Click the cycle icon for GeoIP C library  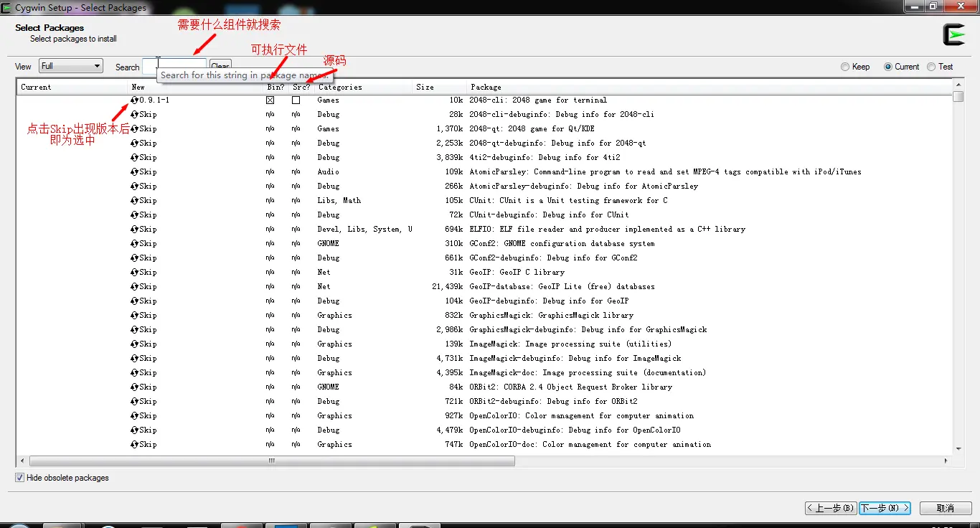pos(134,272)
